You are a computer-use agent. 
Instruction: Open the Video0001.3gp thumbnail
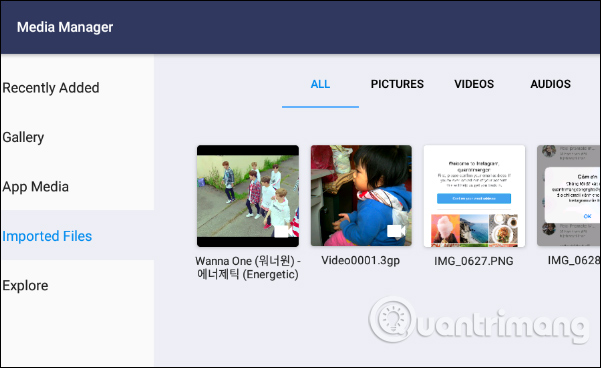tap(361, 196)
